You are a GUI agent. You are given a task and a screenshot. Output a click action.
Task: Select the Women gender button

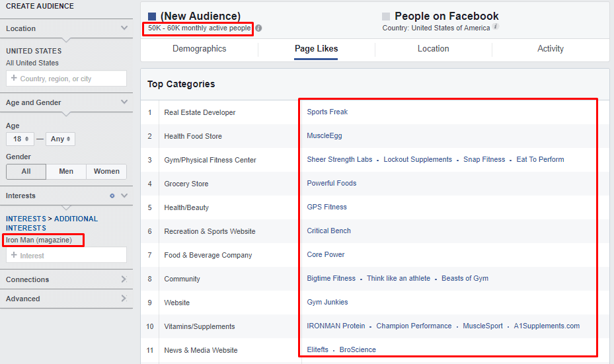[x=106, y=172]
